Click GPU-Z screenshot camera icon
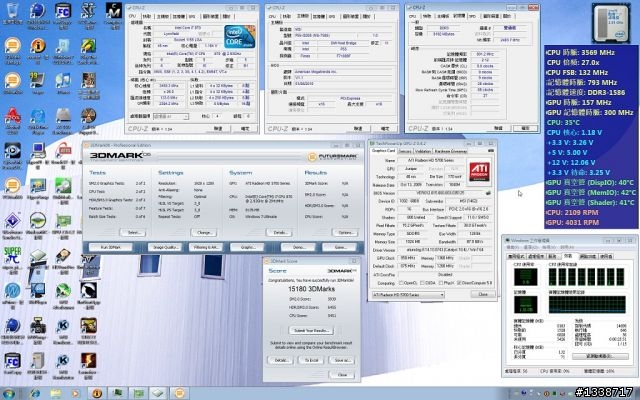640x400 pixels. click(x=491, y=151)
